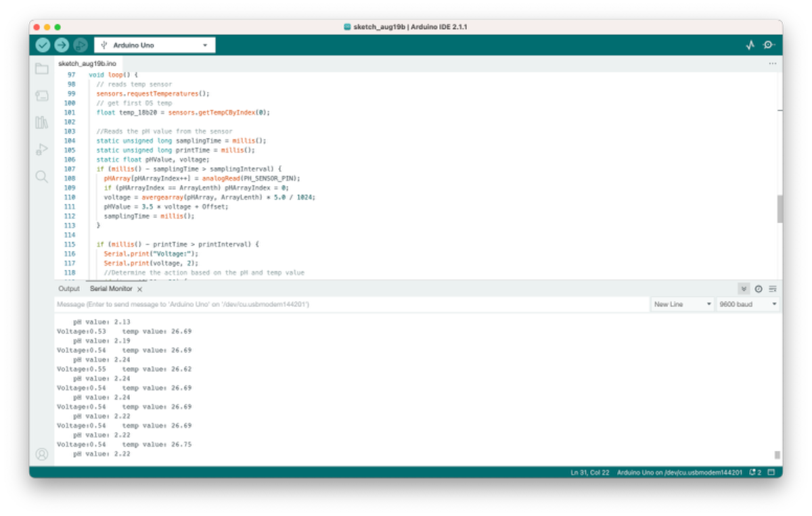Open the Boards Manager sidebar icon
Image resolution: width=812 pixels, height=516 pixels.
42,96
